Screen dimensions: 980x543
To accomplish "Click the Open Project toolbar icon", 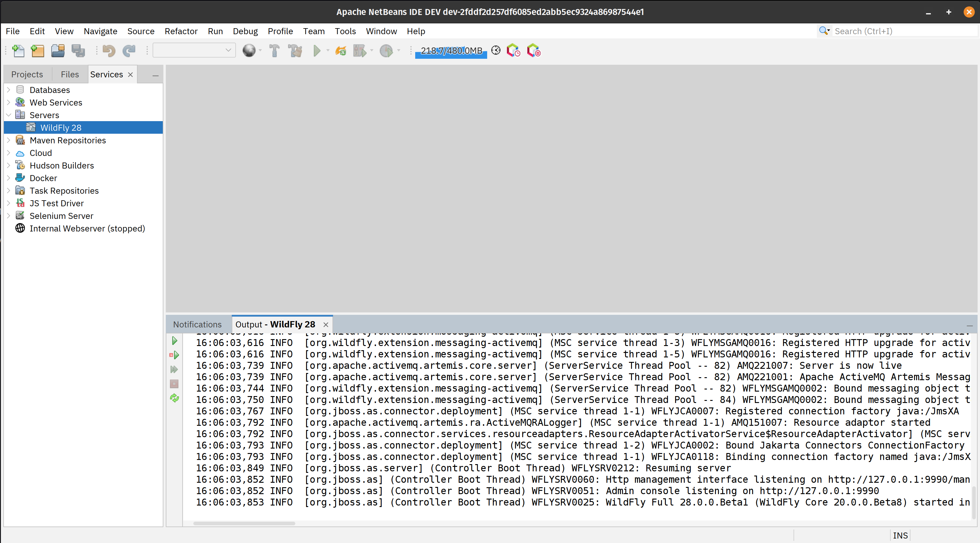I will [58, 51].
